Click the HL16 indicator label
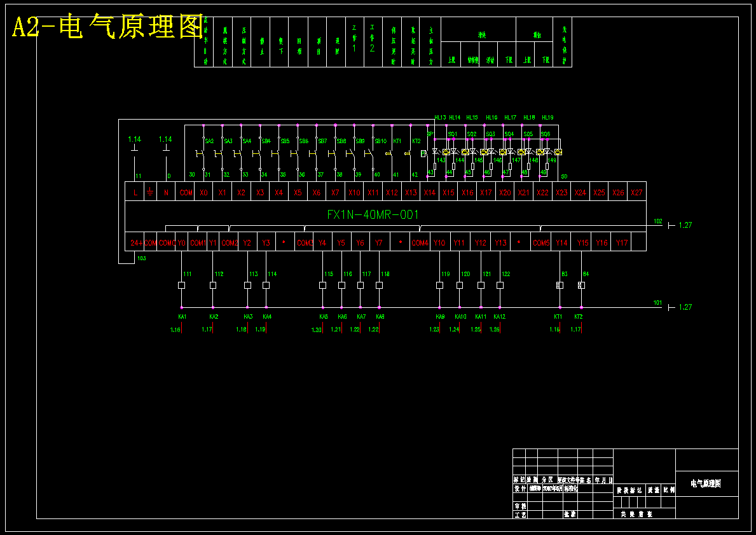Screen dimensions: 756x535 (x=491, y=117)
